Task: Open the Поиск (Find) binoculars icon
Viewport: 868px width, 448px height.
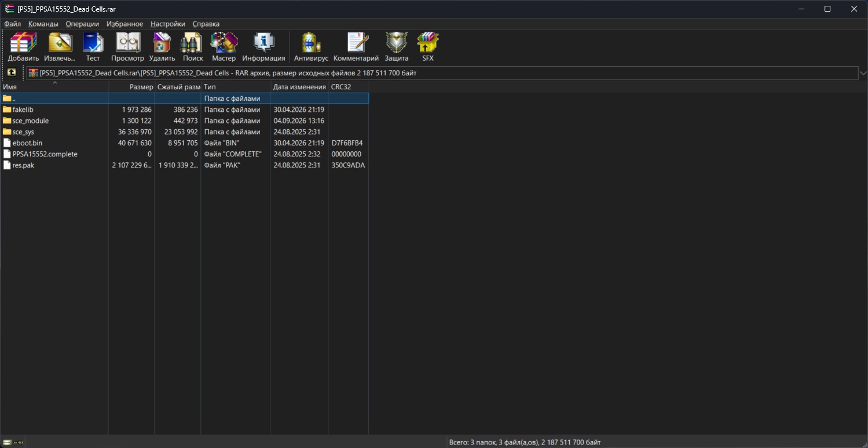Action: [193, 47]
